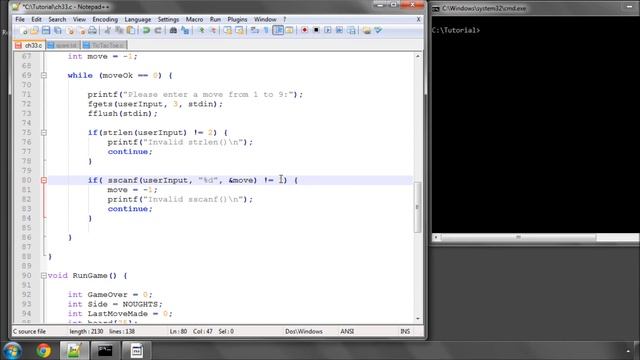
Task: Open the Window menu
Action: [265, 19]
